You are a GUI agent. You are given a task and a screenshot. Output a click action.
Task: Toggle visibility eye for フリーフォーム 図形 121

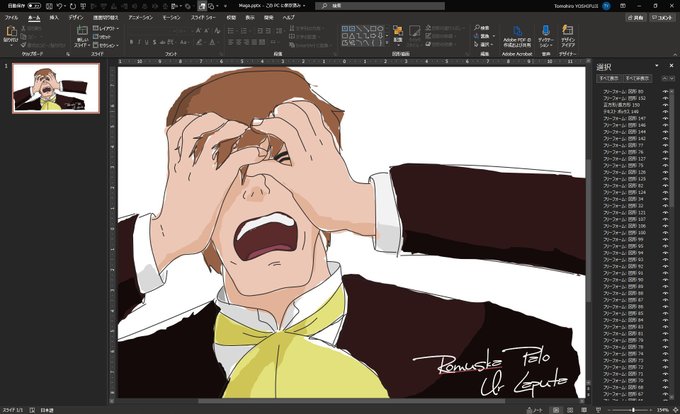coord(665,212)
